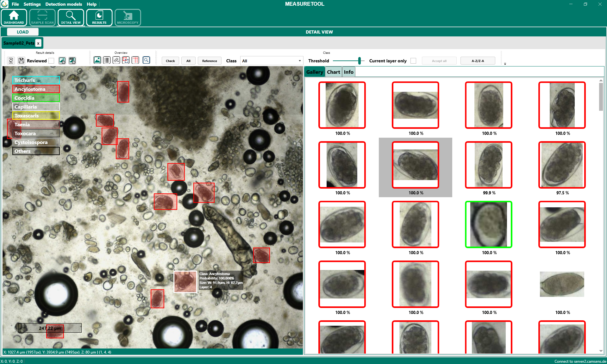The width and height of the screenshot is (607, 364).
Task: Open the Dashboard home view
Action: pyautogui.click(x=14, y=17)
